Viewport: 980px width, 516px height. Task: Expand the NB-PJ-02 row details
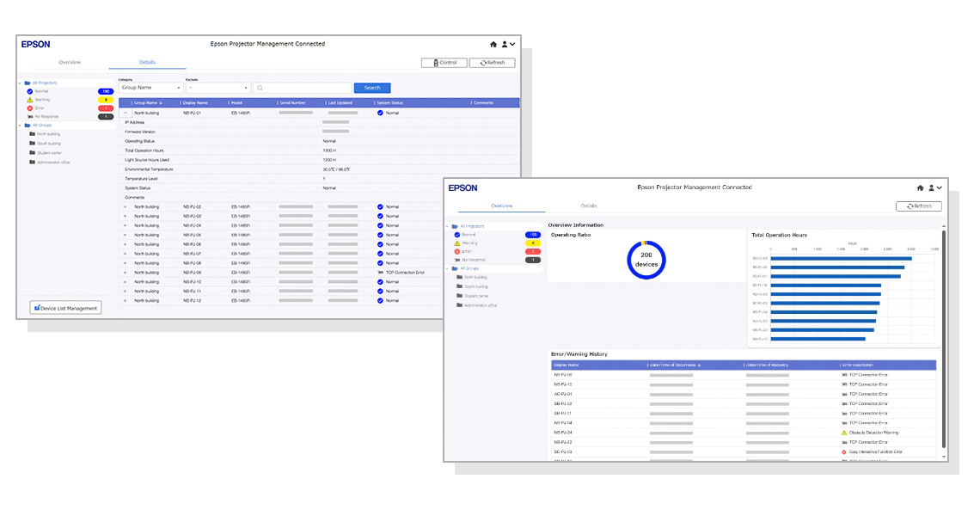(x=125, y=207)
